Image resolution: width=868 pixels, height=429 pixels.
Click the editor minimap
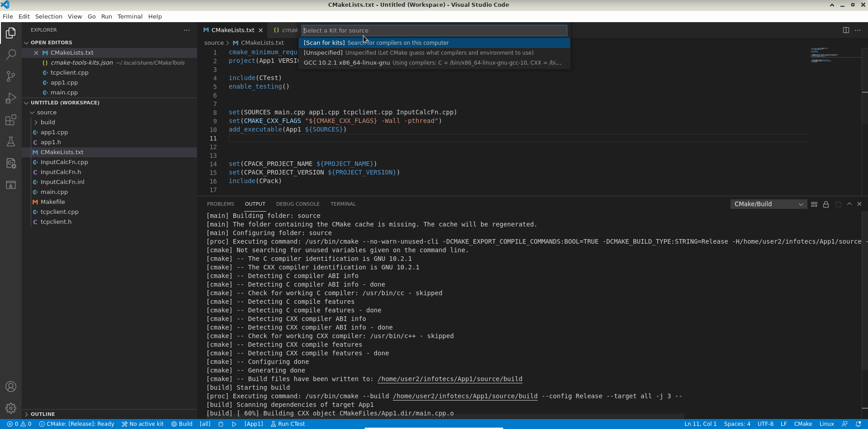[x=834, y=121]
